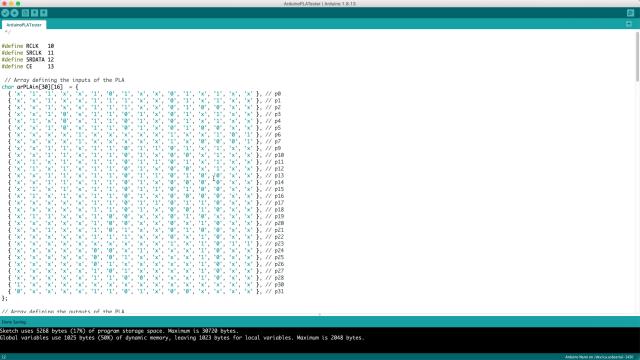
Task: Select the ArduinoPLATester sketch tab
Action: [24, 25]
